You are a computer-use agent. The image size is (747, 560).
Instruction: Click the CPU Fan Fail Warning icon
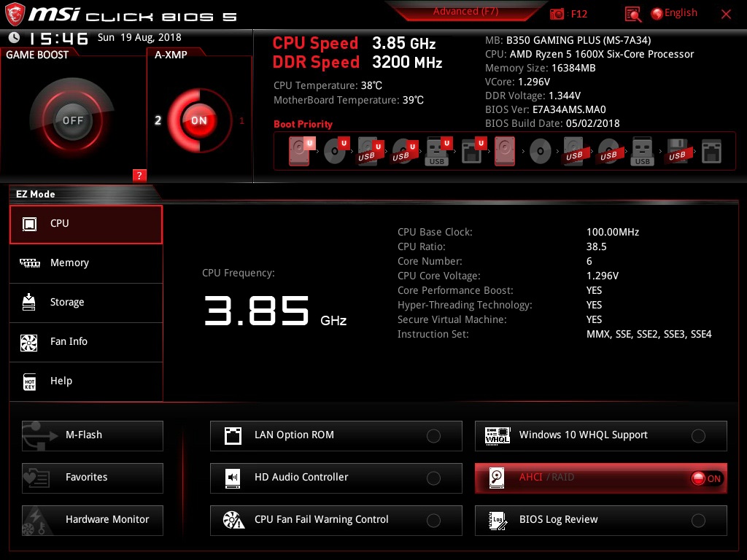233,520
